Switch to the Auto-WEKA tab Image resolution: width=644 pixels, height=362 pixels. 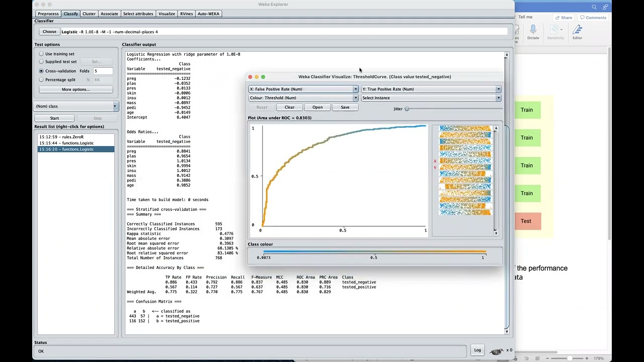click(208, 14)
